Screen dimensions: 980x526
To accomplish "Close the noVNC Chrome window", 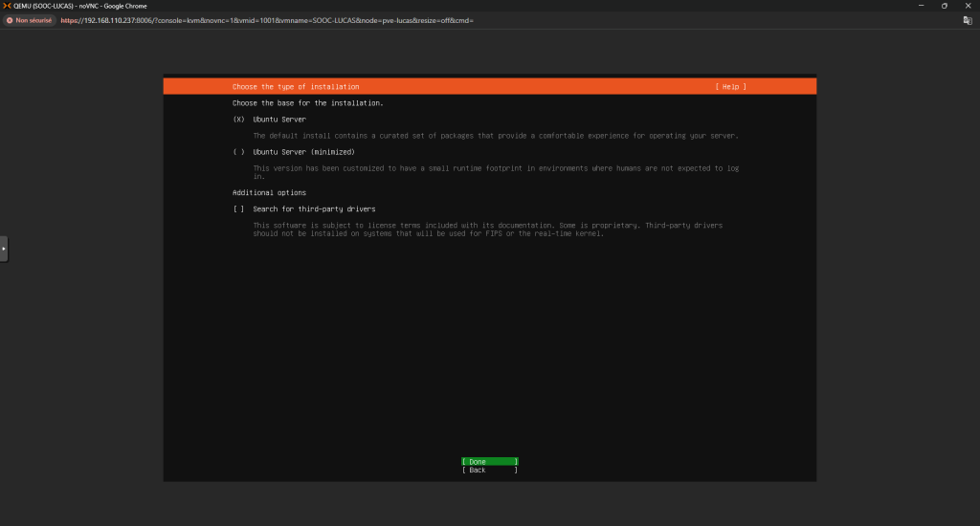I will (969, 6).
